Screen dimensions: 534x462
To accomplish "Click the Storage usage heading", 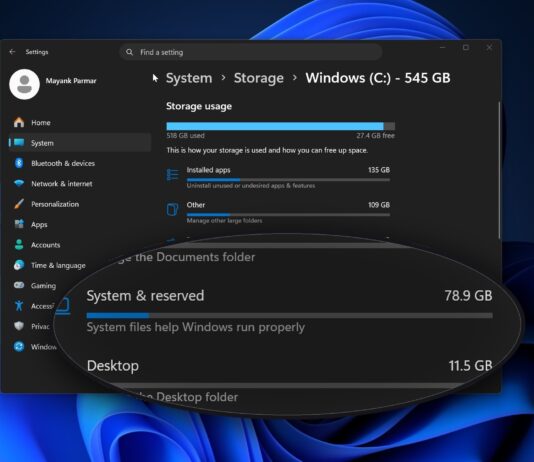I will 199,106.
